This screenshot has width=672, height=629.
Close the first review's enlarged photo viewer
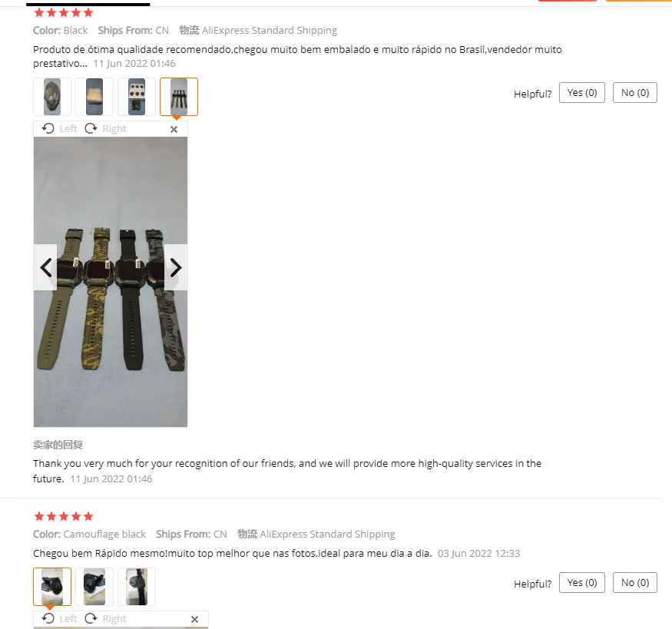point(174,129)
